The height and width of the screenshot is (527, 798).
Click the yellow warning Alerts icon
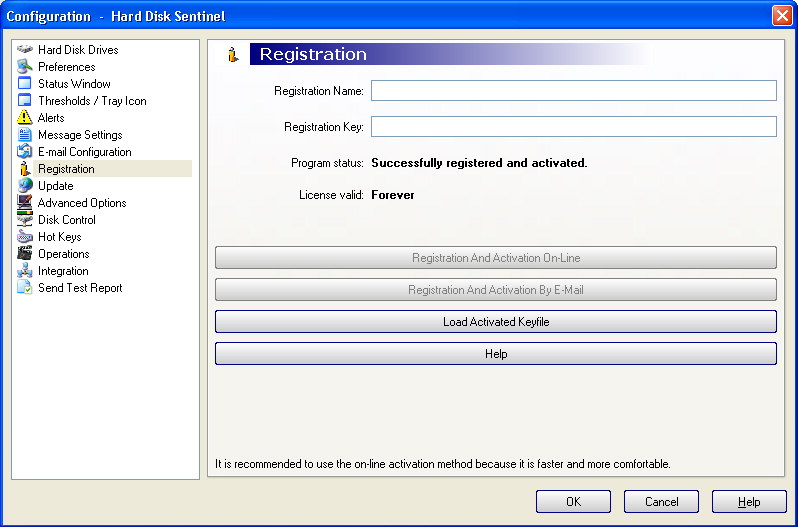[x=24, y=118]
